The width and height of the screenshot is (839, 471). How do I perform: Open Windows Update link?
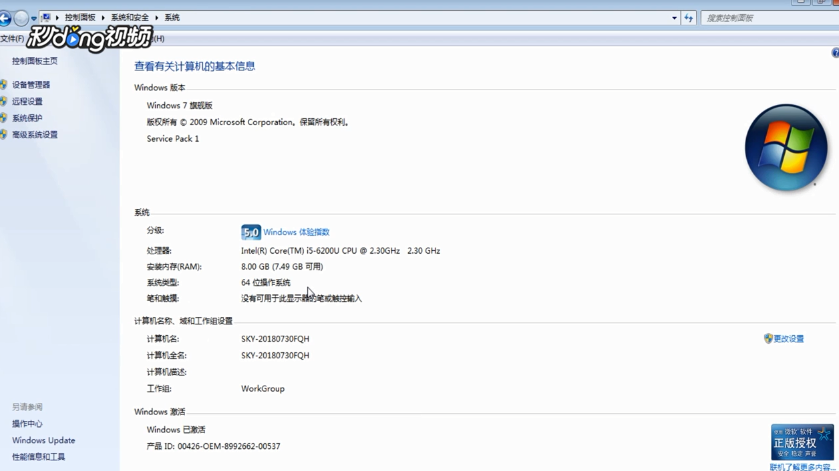44,440
